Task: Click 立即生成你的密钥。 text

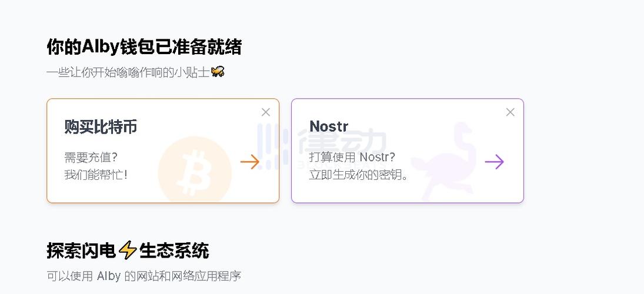Action: coord(359,175)
